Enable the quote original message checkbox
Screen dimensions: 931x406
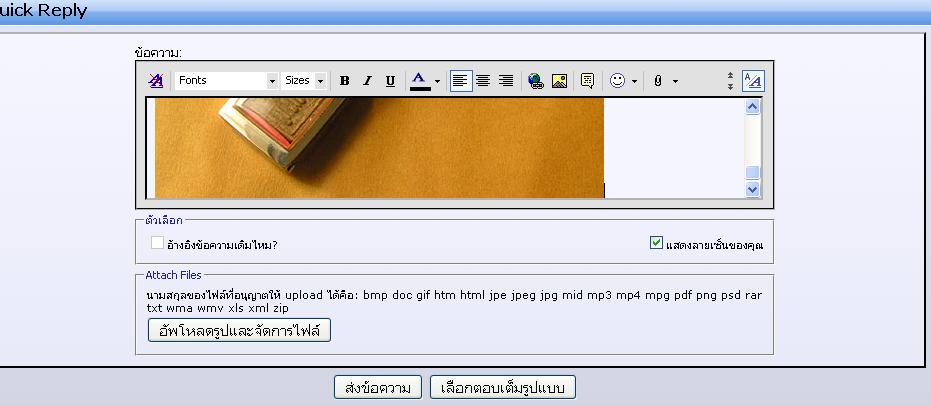157,243
